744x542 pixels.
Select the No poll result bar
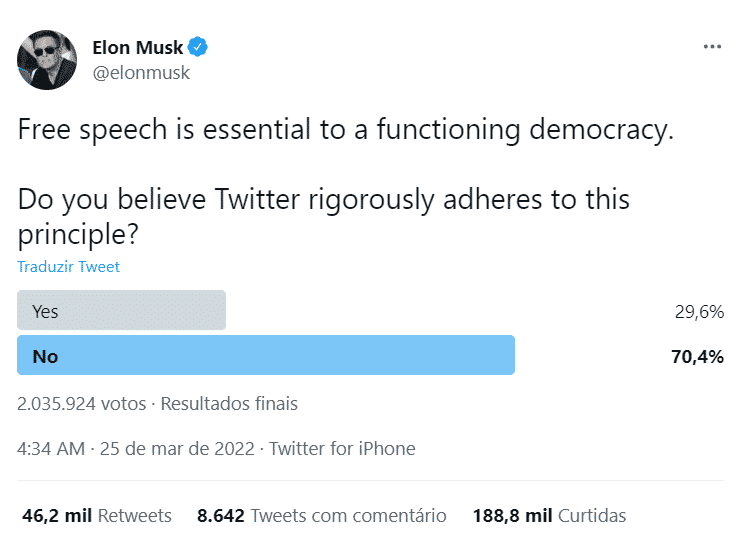(x=266, y=355)
